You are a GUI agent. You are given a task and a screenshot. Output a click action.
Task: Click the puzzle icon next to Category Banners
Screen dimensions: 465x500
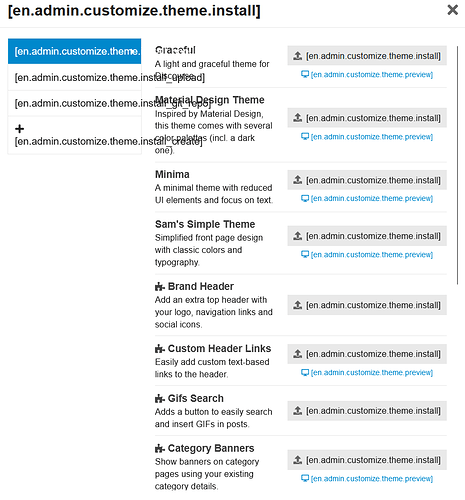(160, 448)
